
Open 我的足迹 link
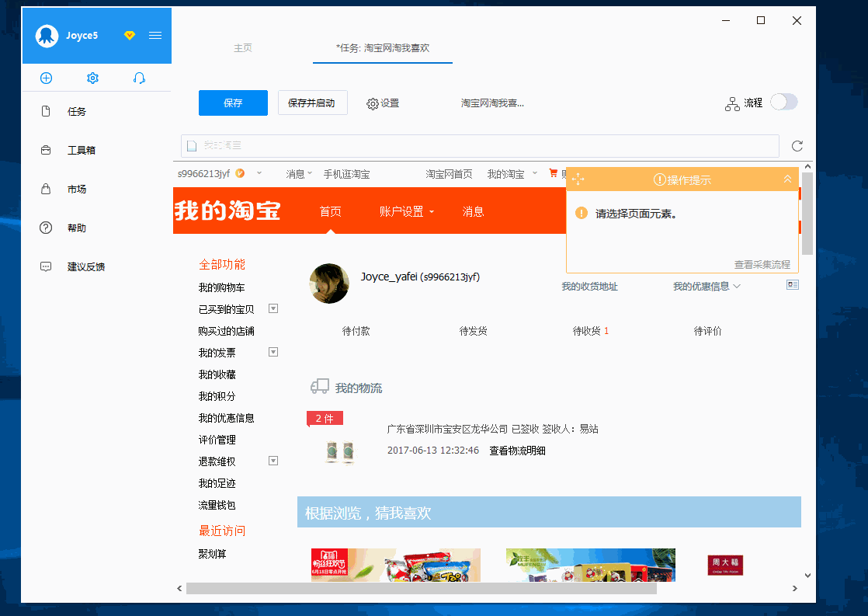[217, 483]
